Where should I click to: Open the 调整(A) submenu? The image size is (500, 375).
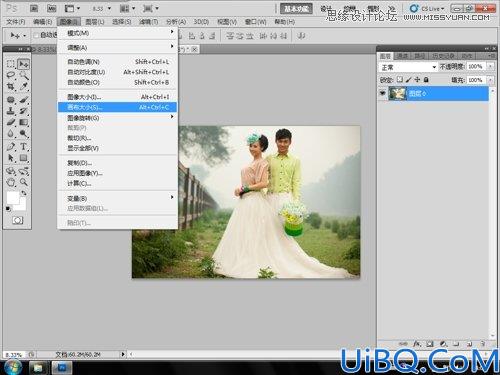tap(117, 47)
